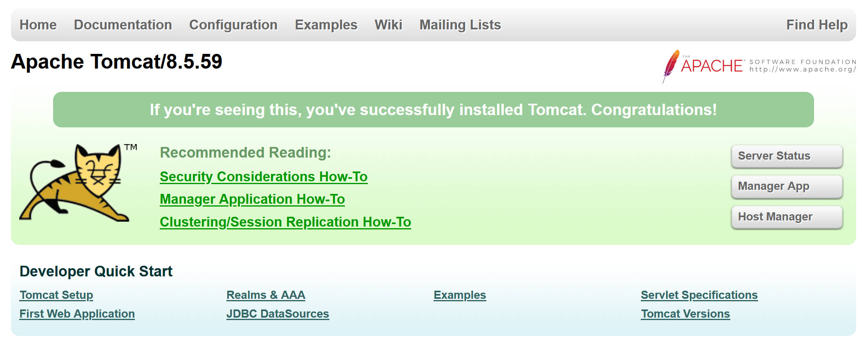Open the Manager App button
Viewport: 868px width, 347px height.
pyautogui.click(x=787, y=186)
